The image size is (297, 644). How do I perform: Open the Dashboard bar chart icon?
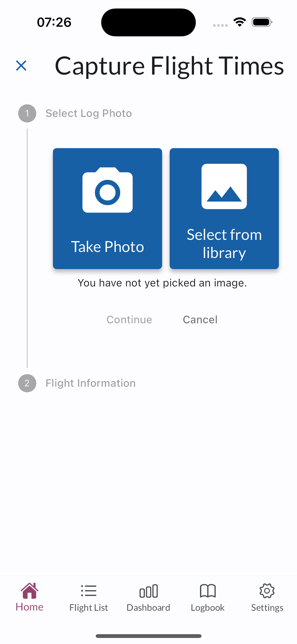[x=148, y=591]
